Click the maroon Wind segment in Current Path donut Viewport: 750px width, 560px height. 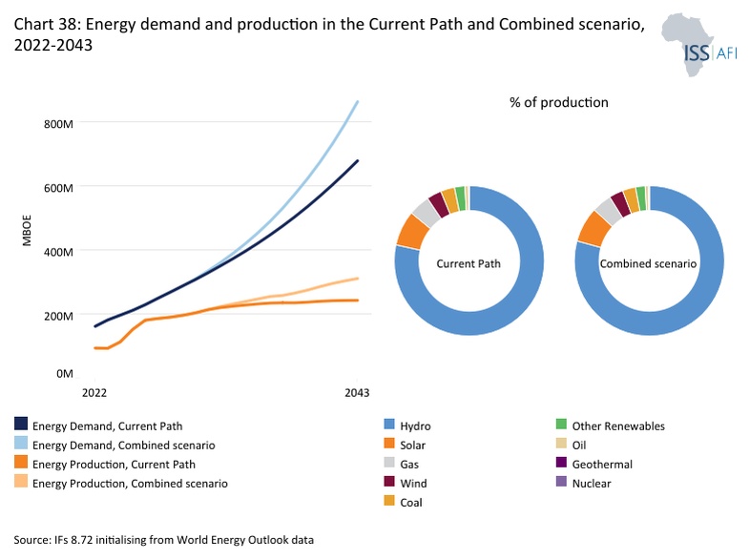439,204
